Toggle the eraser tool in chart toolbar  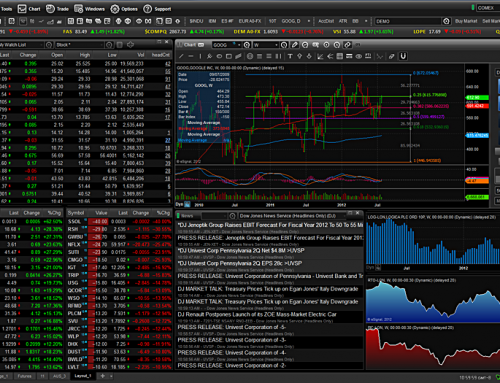(x=392, y=56)
